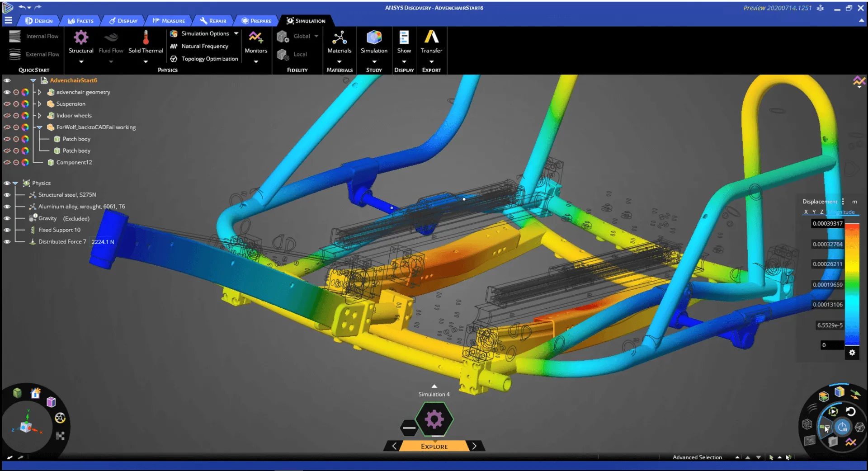
Task: Toggle visibility of Structural steel, S275N
Action: [x=7, y=195]
